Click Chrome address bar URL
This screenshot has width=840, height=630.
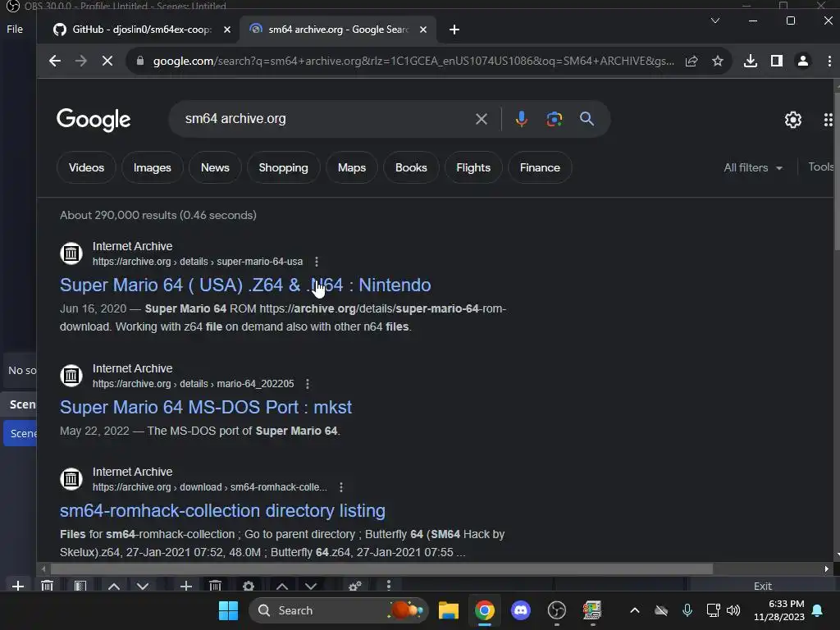(x=413, y=61)
